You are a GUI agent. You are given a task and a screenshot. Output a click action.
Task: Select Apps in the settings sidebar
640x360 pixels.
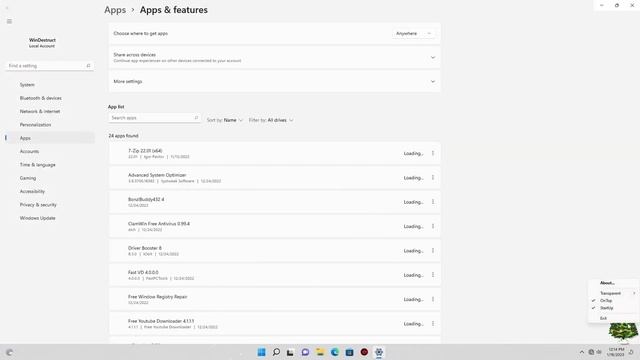50,138
